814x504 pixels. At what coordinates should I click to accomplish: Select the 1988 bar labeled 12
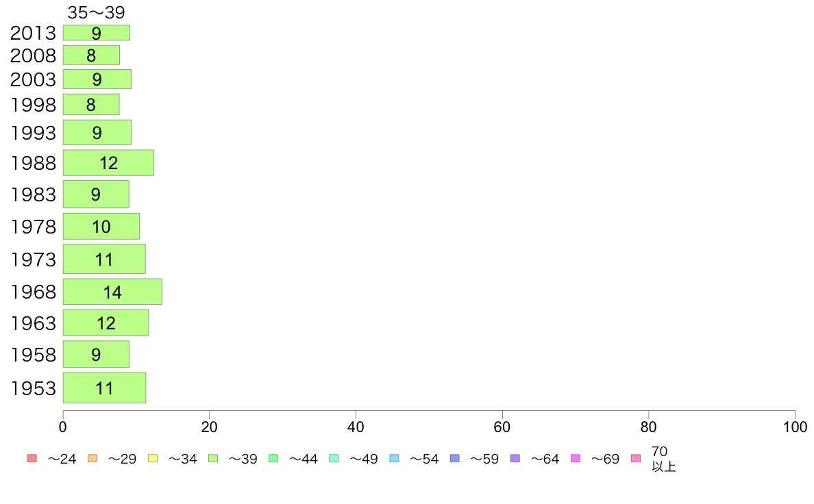coord(108,163)
